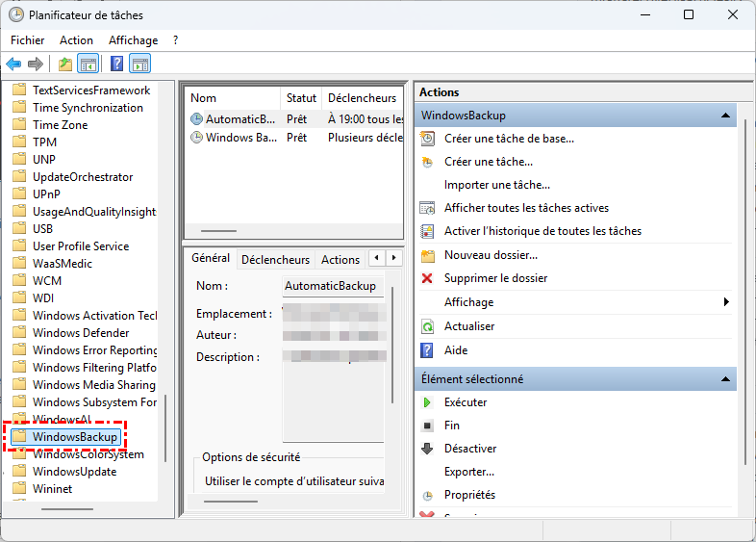Click the Créer une tâche icon
The image size is (756, 542).
point(427,162)
